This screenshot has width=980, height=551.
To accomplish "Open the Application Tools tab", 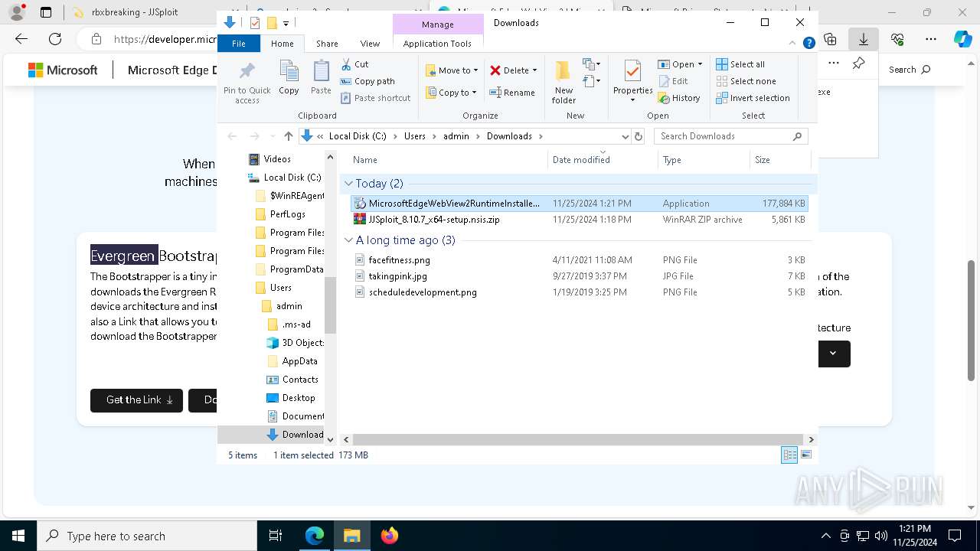I will click(x=437, y=44).
